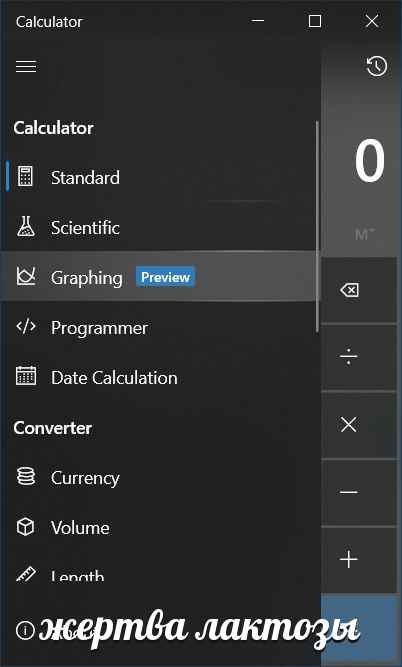Collapse the hamburger navigation menu

pos(26,66)
